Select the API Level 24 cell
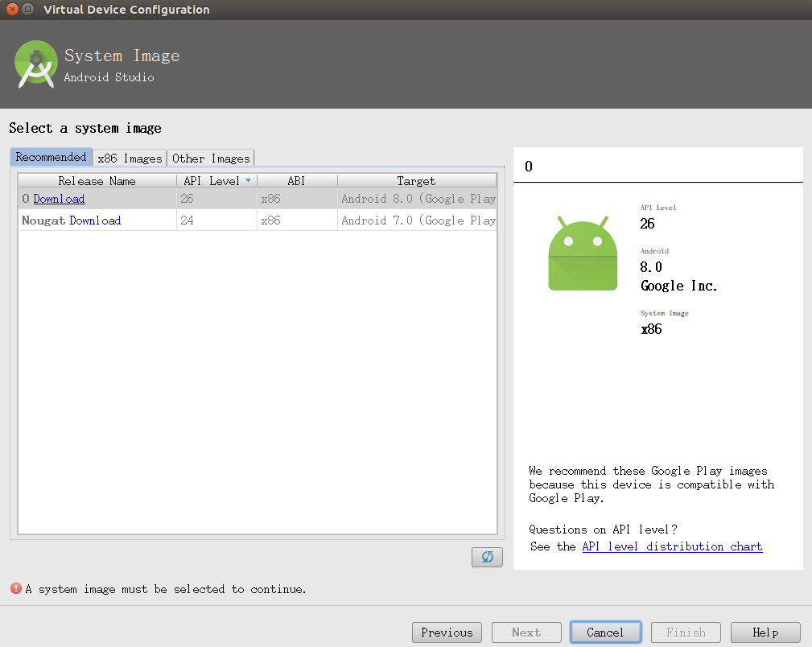Image resolution: width=812 pixels, height=647 pixels. click(x=216, y=220)
